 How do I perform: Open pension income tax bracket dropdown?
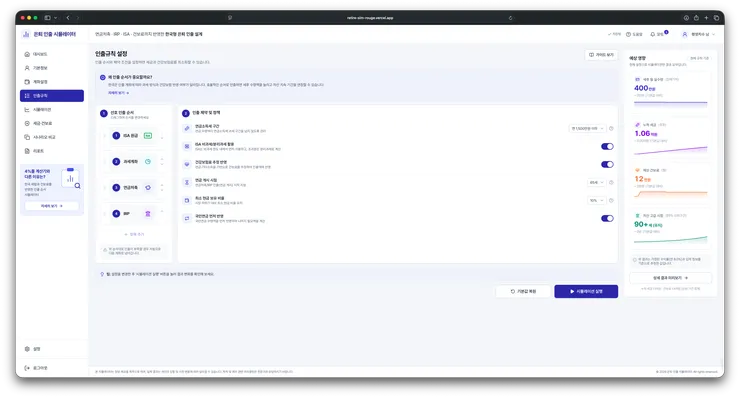click(587, 128)
